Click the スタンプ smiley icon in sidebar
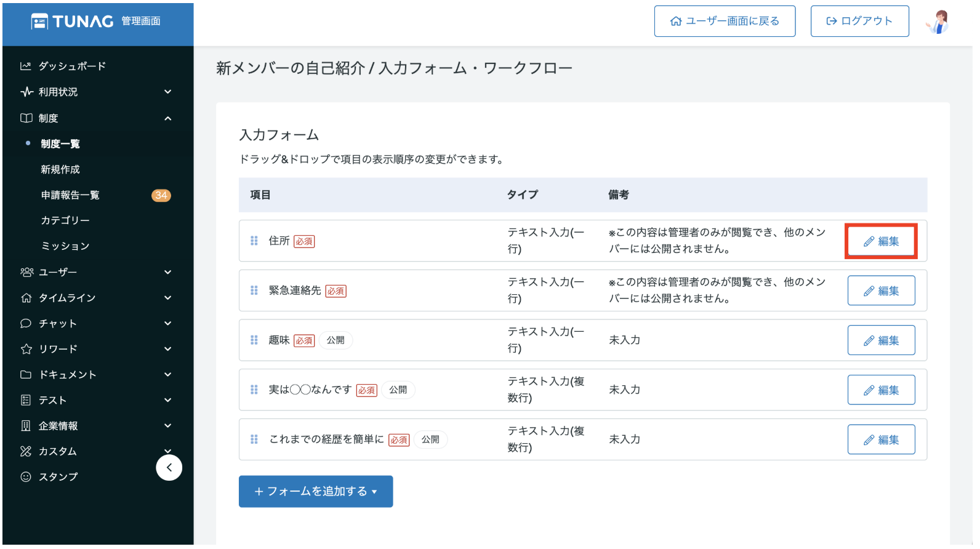 (26, 477)
